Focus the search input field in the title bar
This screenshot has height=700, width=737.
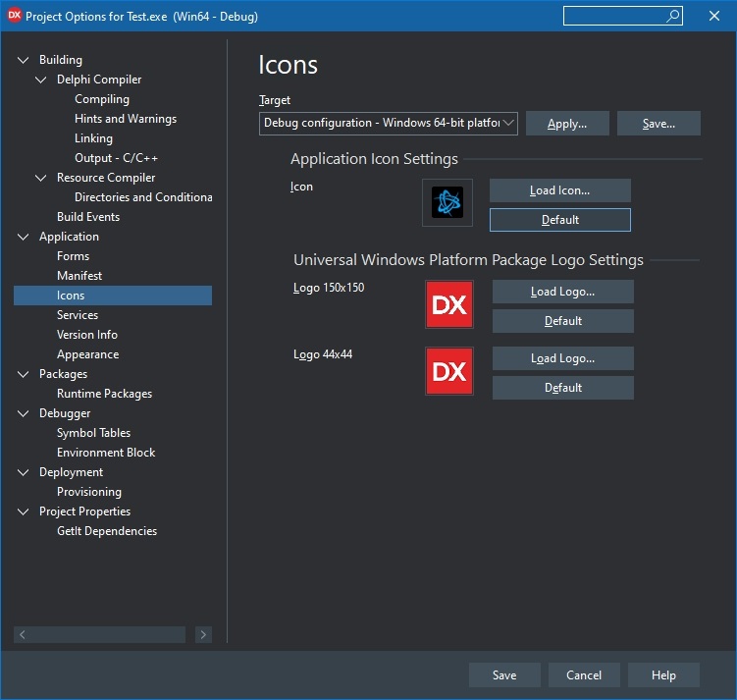point(623,16)
